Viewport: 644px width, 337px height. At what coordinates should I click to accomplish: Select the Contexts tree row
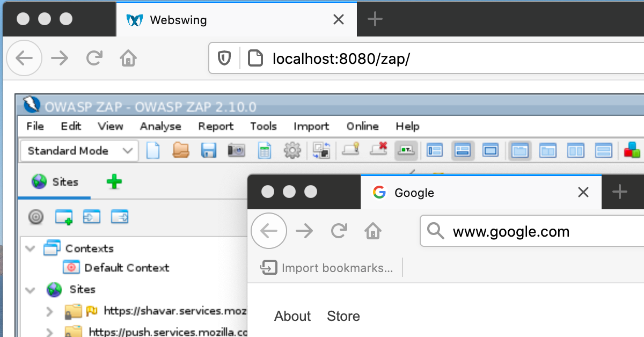tap(78, 248)
